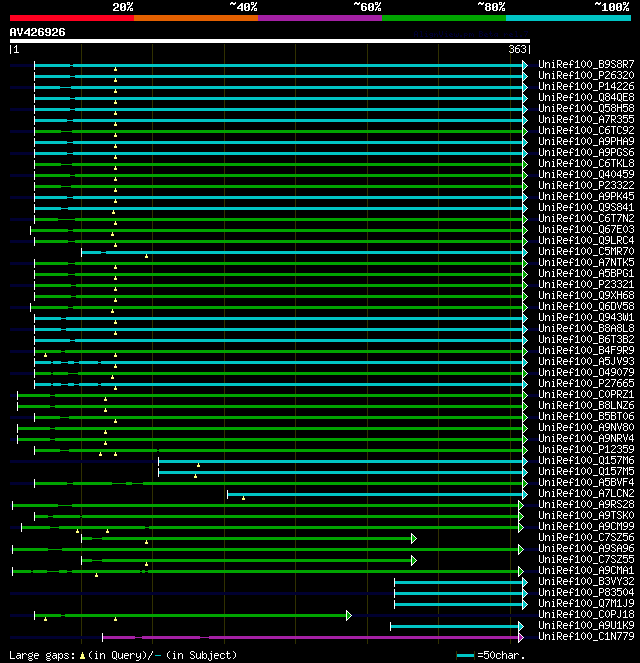
Task: Click the red 20% identity legend segment
Action: click(x=72, y=18)
